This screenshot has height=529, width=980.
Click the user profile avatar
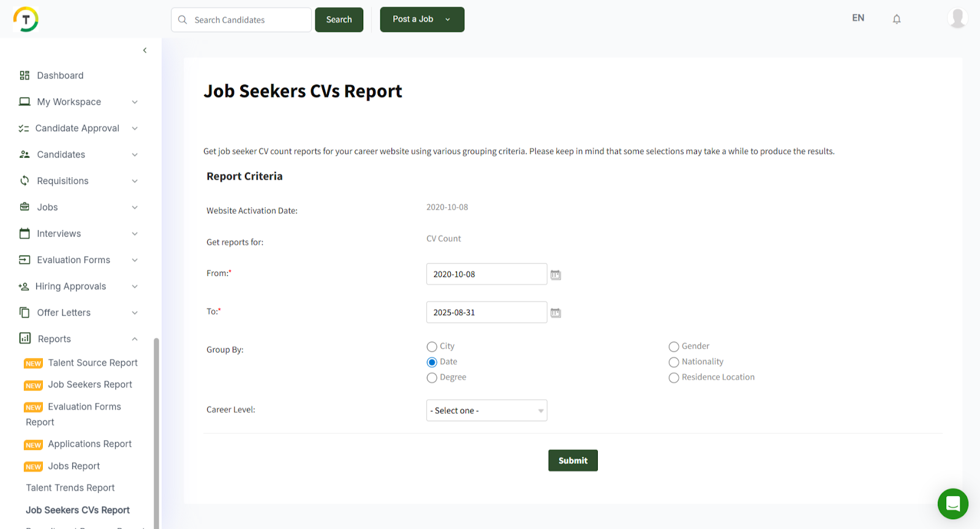pyautogui.click(x=957, y=18)
